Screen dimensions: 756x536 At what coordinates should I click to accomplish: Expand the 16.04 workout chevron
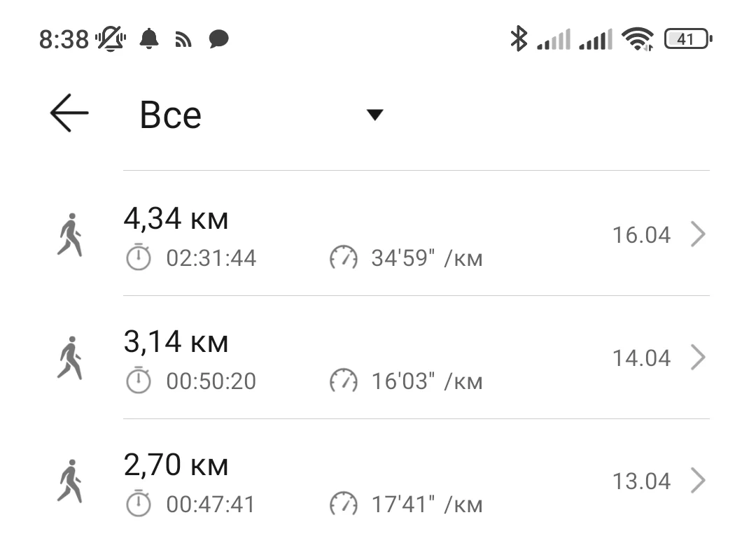pyautogui.click(x=698, y=235)
